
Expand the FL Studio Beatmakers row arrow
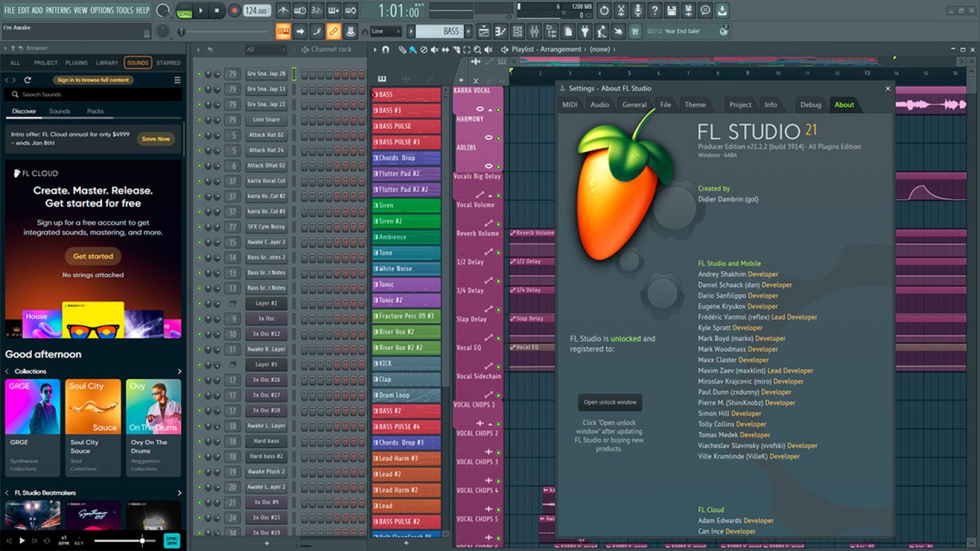(179, 493)
